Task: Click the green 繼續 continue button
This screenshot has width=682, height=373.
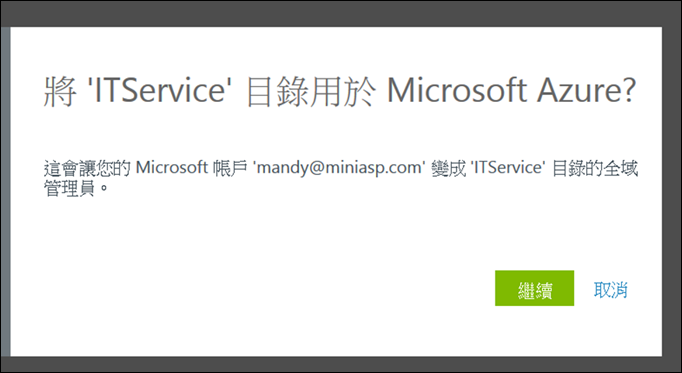Action: (x=534, y=288)
